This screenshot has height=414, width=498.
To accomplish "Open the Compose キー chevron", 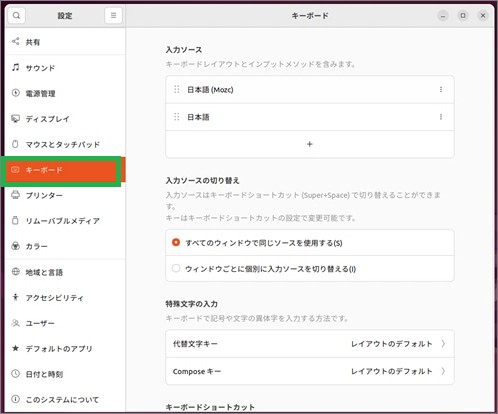I will [443, 371].
